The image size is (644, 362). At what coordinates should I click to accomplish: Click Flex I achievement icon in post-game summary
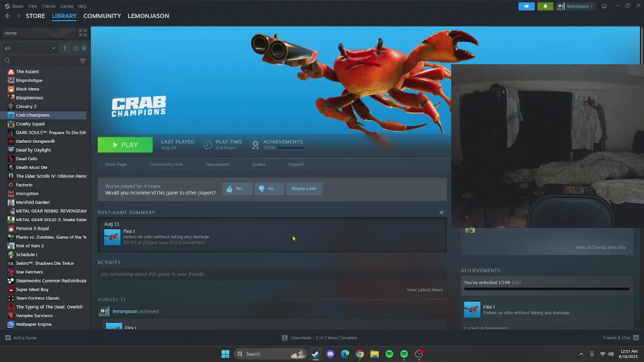point(112,237)
